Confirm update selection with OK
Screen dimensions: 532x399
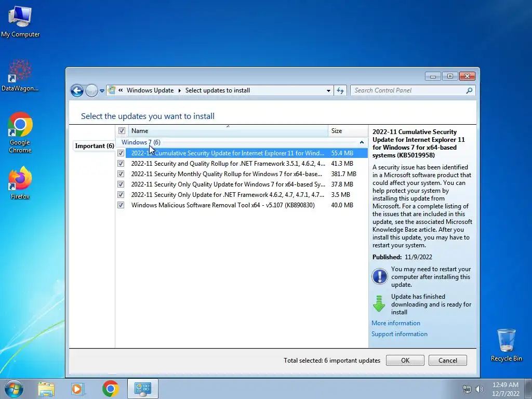pos(405,361)
